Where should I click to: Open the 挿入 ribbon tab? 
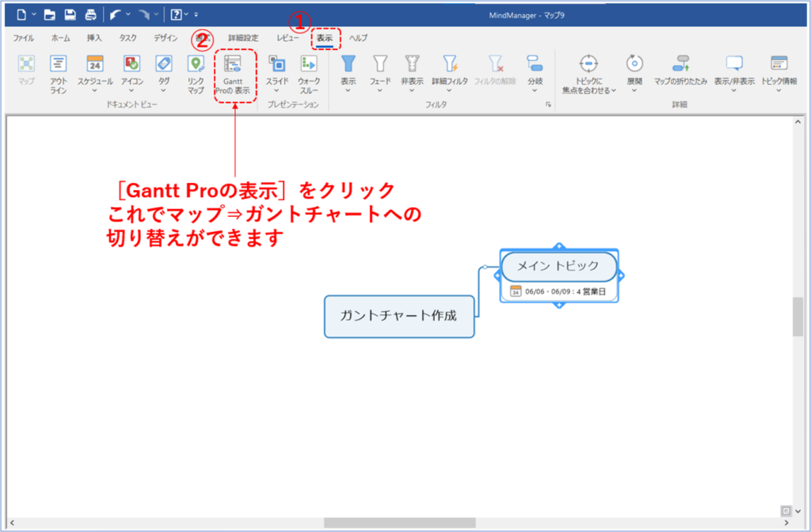click(94, 38)
